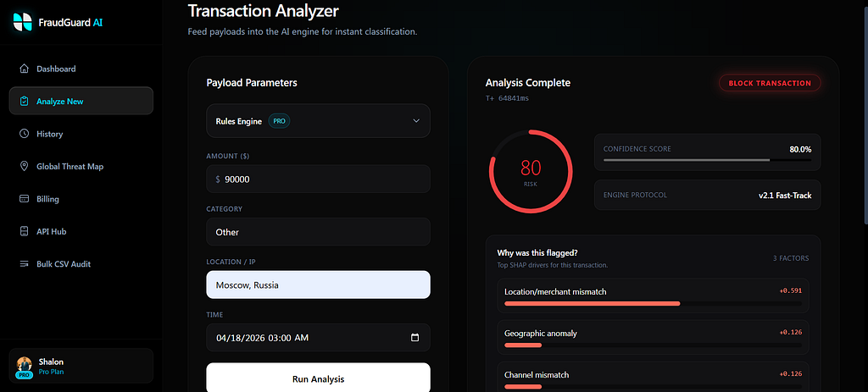Click the T+ 64841ms timing text

click(x=507, y=98)
